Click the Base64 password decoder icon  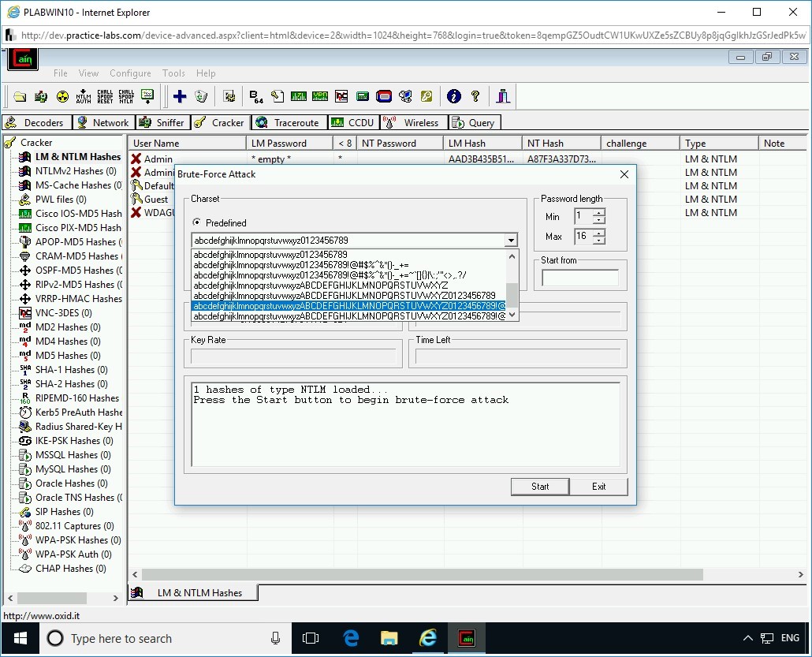(256, 96)
